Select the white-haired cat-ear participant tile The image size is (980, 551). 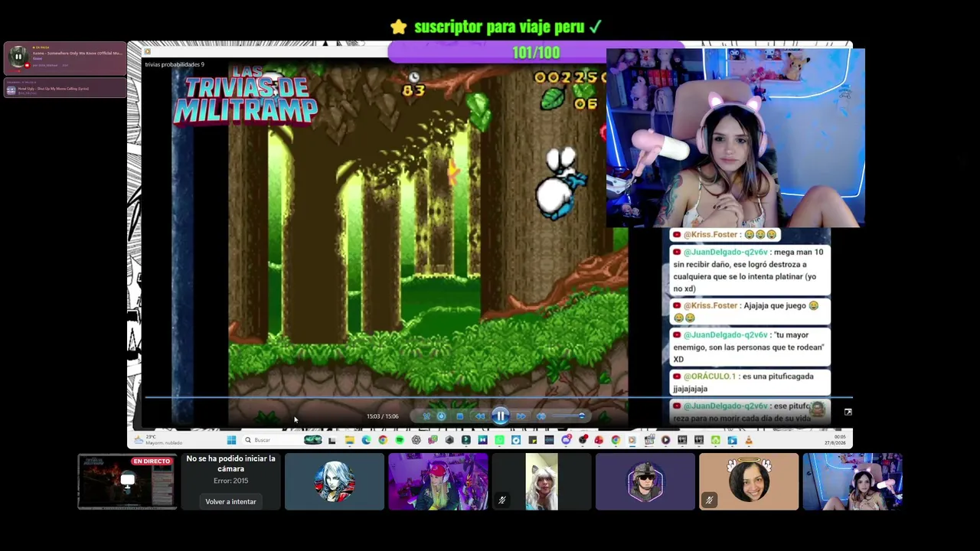541,481
